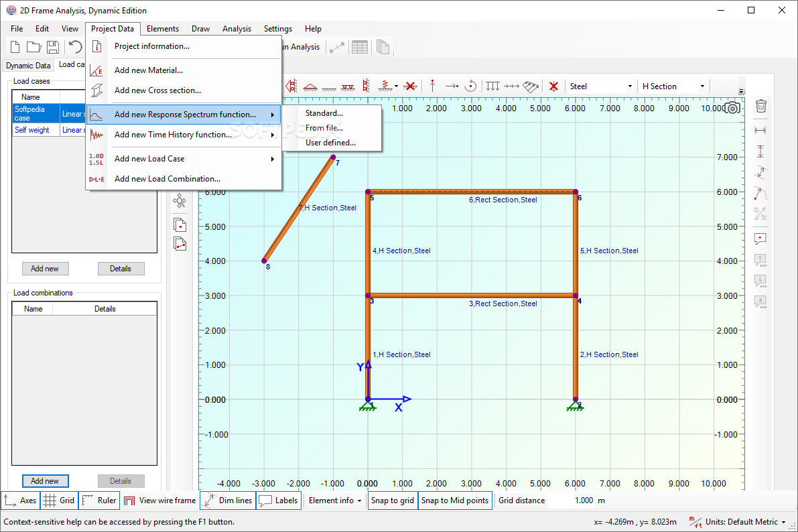Viewport: 798px width, 532px height.
Task: Save the project via floppy icon
Action: coord(52,47)
